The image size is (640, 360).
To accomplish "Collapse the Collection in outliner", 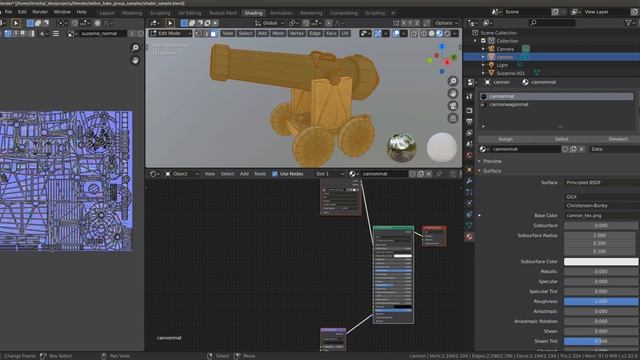I will click(x=475, y=41).
